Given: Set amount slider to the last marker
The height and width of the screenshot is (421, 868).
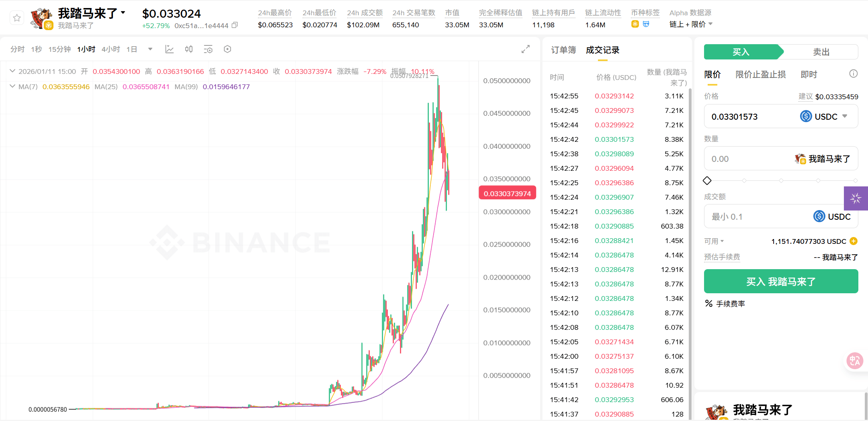Looking at the screenshot, I should (x=856, y=180).
